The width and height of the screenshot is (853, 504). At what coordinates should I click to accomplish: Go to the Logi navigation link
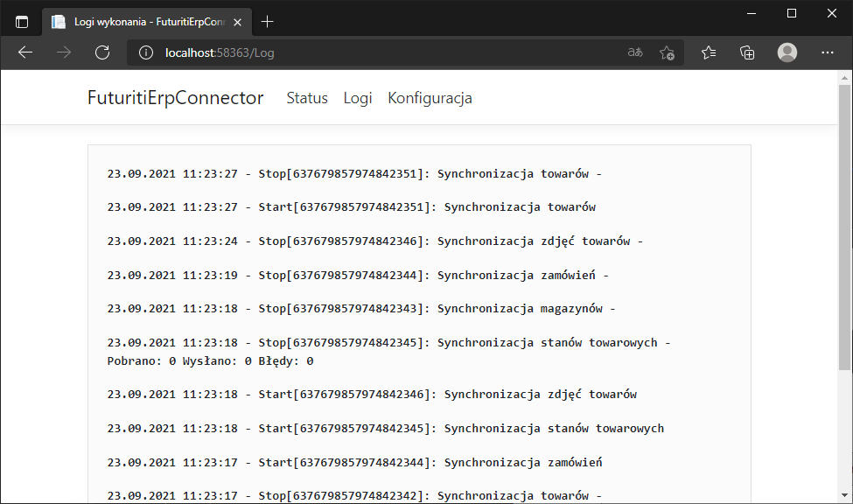[358, 98]
